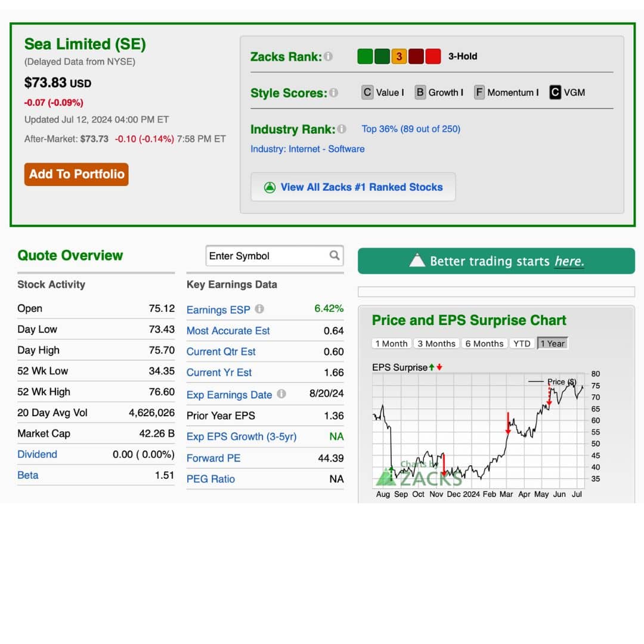Select the 1 Year chart tab
Screen dimensions: 644x644
pos(552,343)
